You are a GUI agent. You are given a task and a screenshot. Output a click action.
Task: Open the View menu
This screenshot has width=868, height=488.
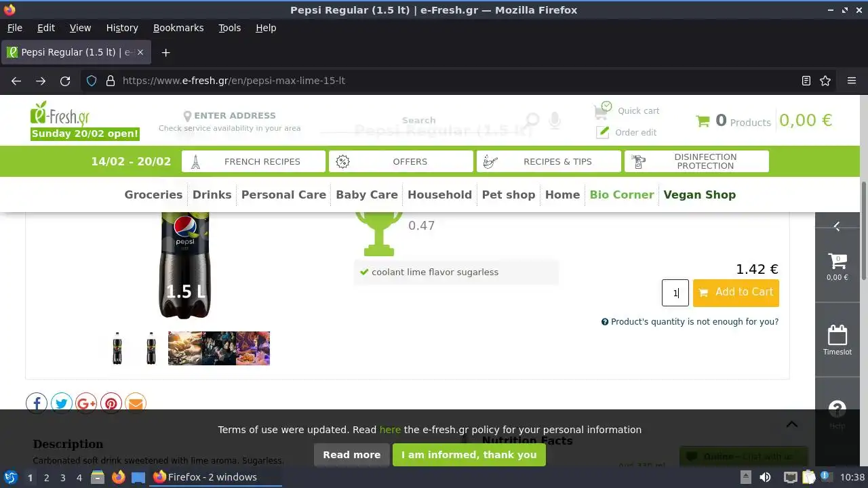point(80,28)
